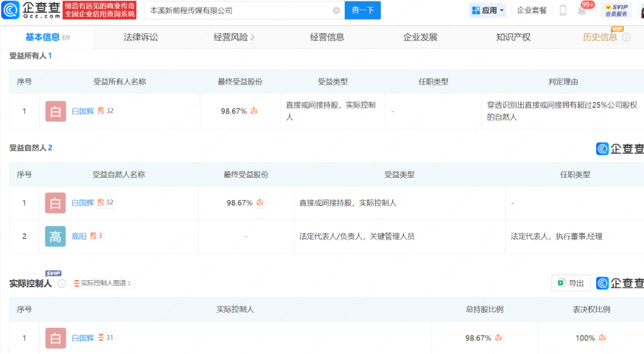Open notifications bell with 99+ badge

[x=582, y=11]
